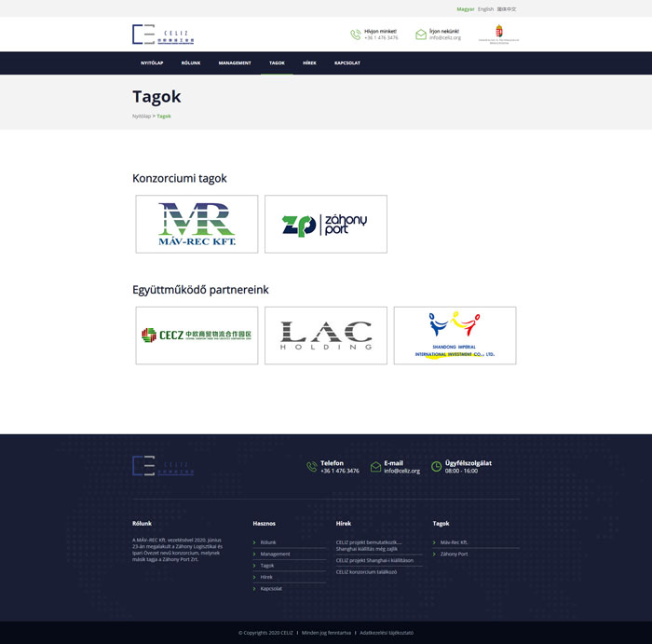This screenshot has width=652, height=644.
Task: Click the Copyrights 2020 CELIZ text
Action: click(265, 633)
